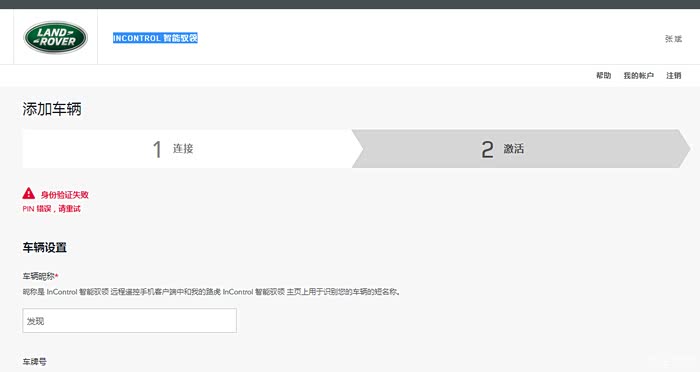Viewport: 700px width, 372px height.
Task: Click the dark top bar of the page
Action: click(350, 4)
